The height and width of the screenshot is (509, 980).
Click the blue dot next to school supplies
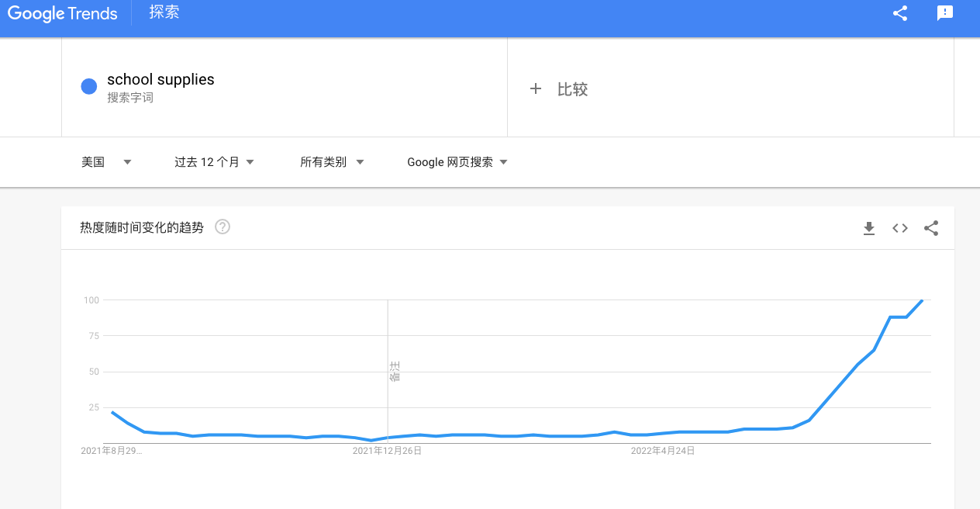[88, 86]
